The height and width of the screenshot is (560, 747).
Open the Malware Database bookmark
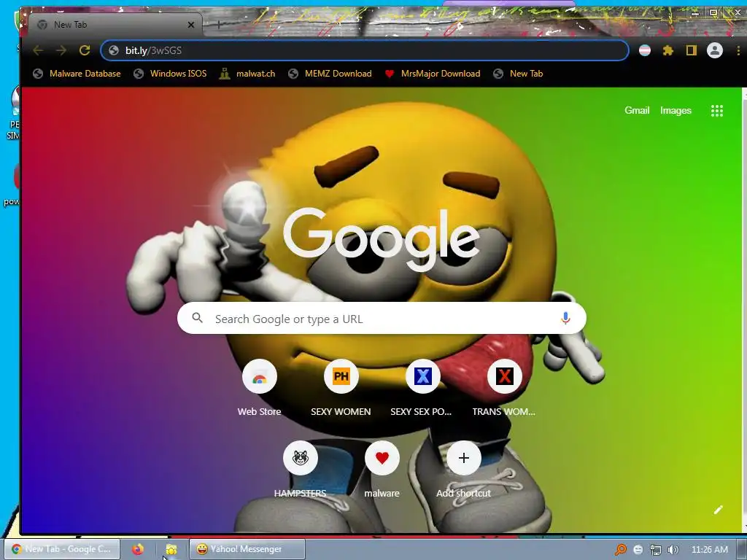[x=77, y=74]
